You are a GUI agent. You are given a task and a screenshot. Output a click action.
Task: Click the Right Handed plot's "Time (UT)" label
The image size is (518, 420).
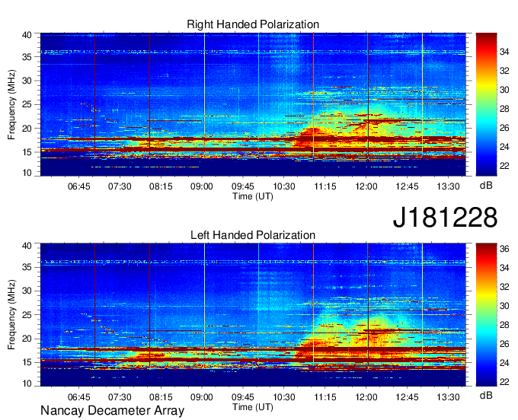tap(253, 196)
